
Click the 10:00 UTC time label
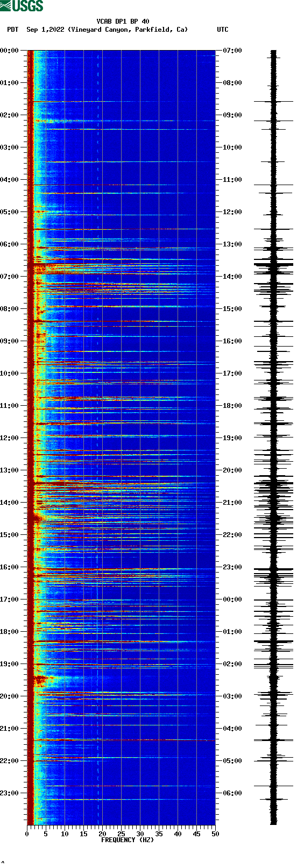(x=232, y=147)
